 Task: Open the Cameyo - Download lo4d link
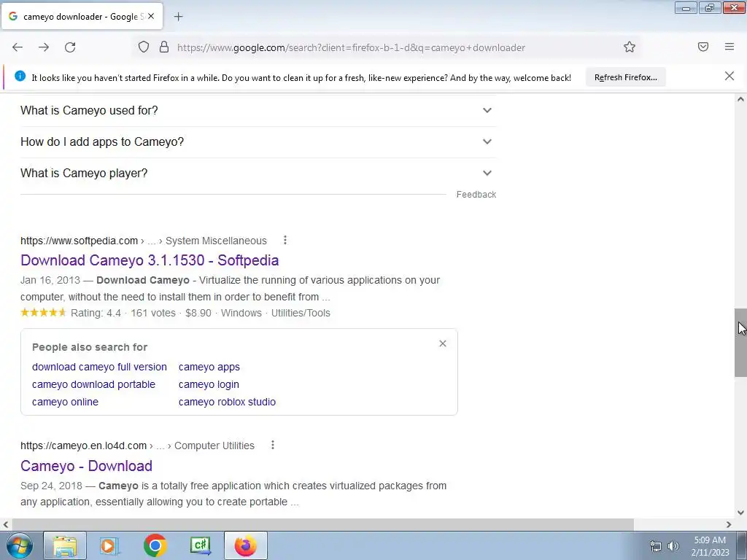click(x=86, y=466)
